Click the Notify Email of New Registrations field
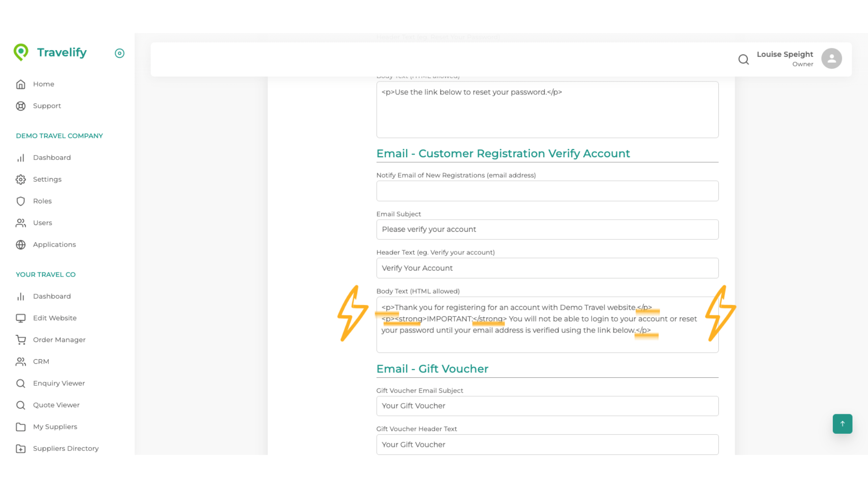 (547, 191)
